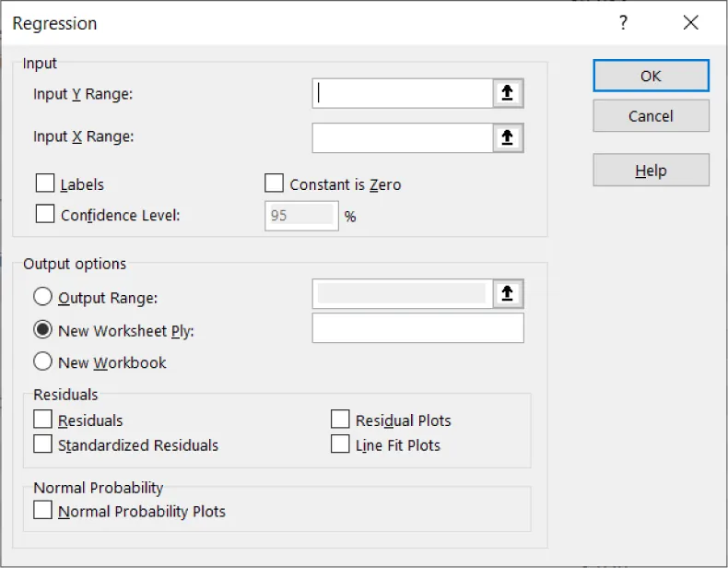
Task: Check Standardized Residuals
Action: 43,444
